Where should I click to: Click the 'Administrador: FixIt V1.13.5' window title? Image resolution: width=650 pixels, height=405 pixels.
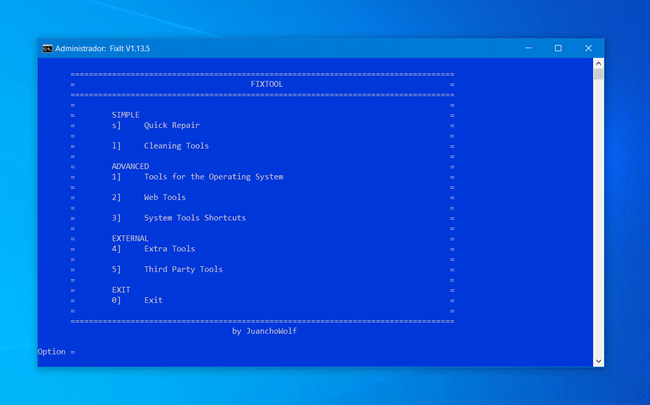tap(102, 49)
